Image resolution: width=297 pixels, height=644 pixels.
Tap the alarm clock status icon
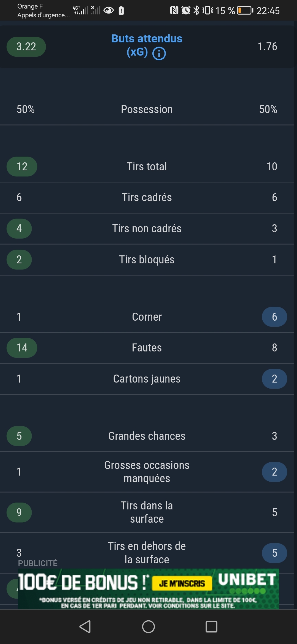pos(186,10)
